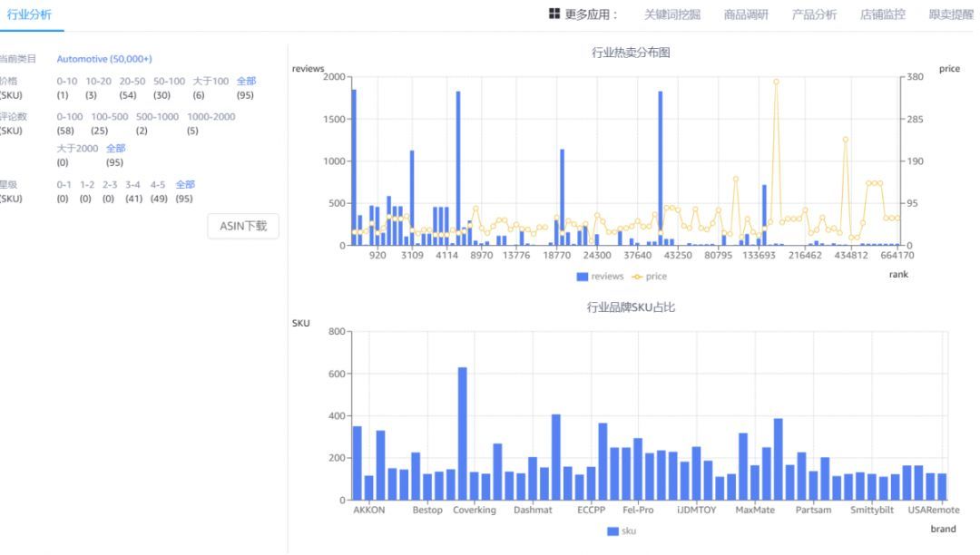
Task: Click the ASIN下载 button
Action: coord(243,226)
